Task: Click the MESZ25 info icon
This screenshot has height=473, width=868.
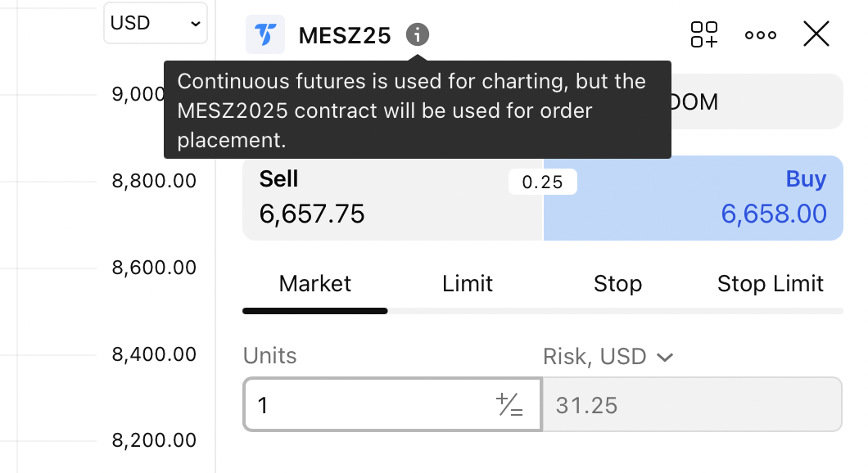Action: pos(418,35)
